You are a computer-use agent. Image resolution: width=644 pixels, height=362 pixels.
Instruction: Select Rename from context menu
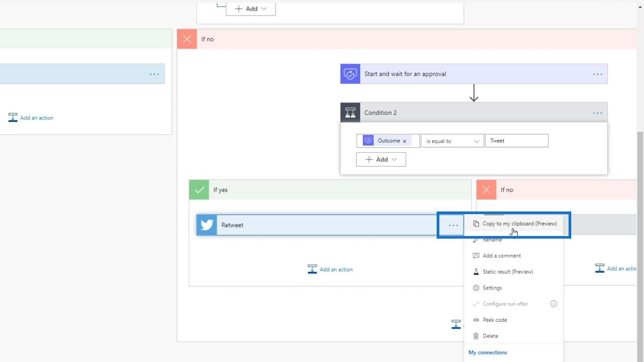514,240
